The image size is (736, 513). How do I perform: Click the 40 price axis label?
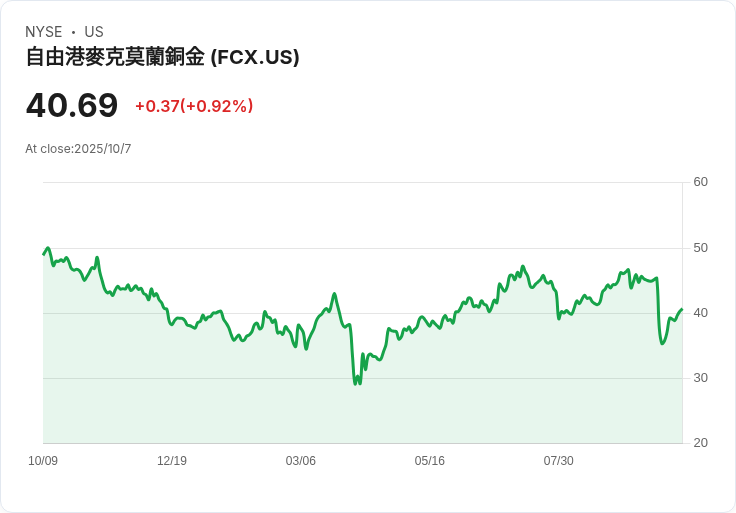(700, 313)
